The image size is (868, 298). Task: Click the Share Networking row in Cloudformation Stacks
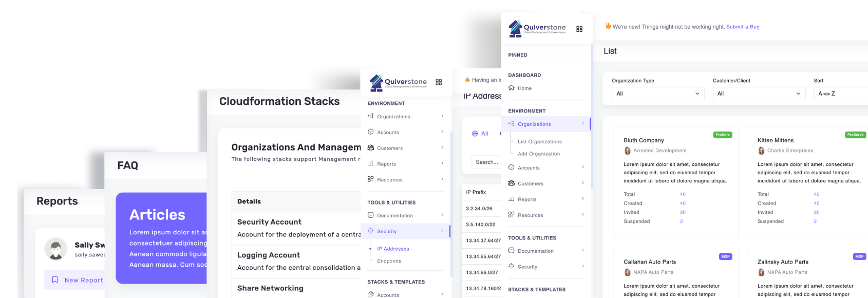(296, 288)
